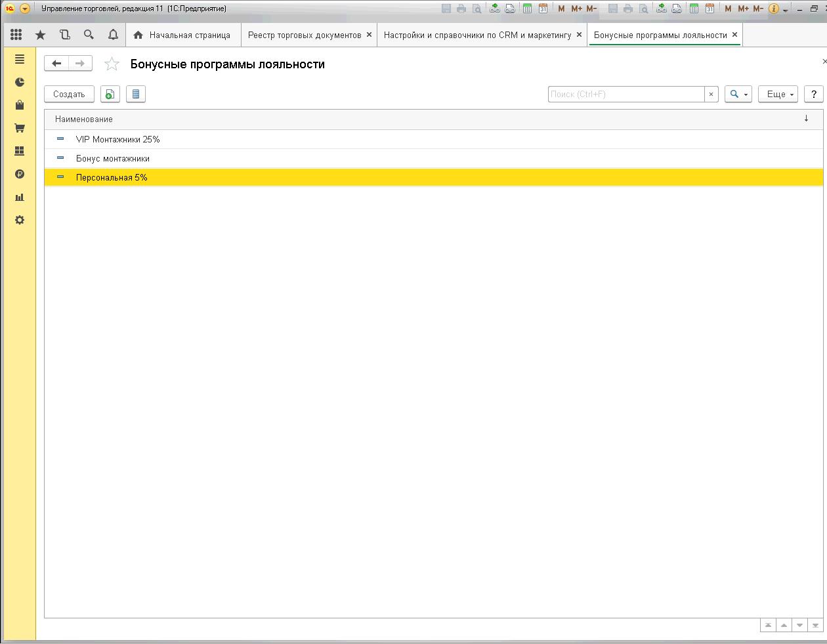Select the VIP Монтажники 25% row

pyautogui.click(x=118, y=139)
